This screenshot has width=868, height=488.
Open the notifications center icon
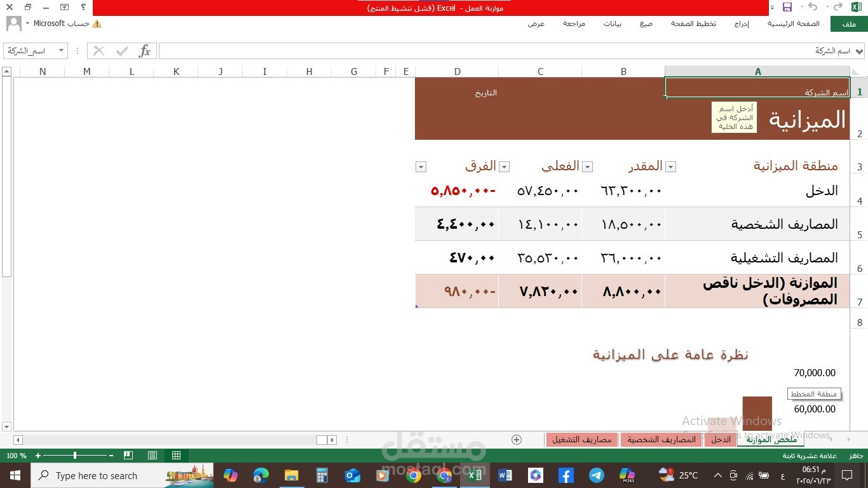847,475
